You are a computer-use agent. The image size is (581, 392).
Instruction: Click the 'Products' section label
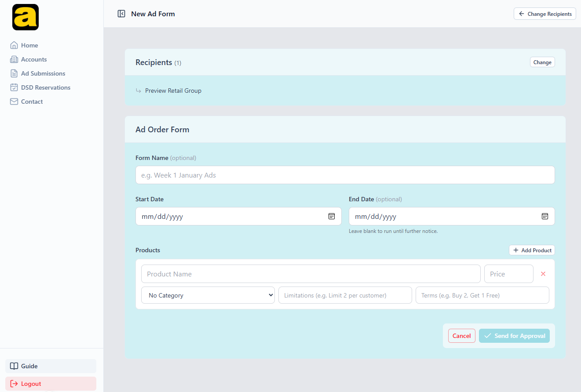pos(148,250)
